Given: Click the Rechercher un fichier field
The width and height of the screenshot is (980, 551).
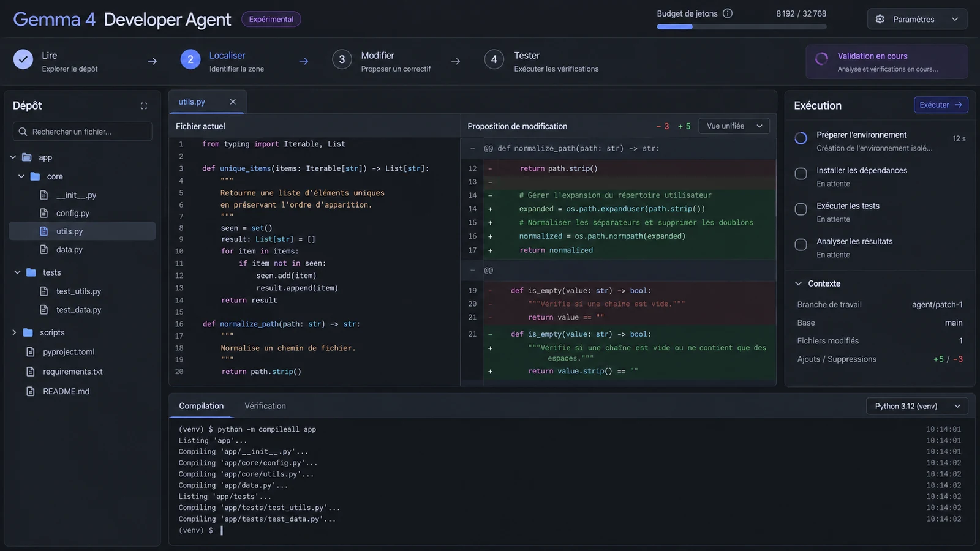Looking at the screenshot, I should point(83,132).
